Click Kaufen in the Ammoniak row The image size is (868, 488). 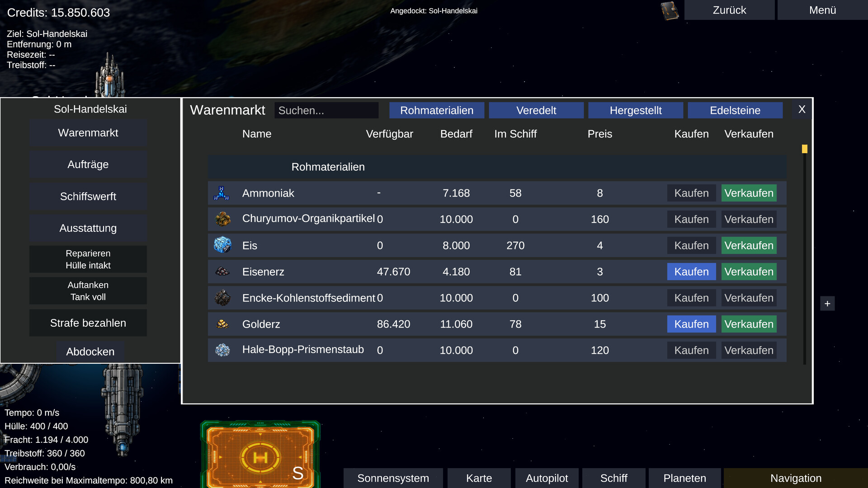pos(692,193)
